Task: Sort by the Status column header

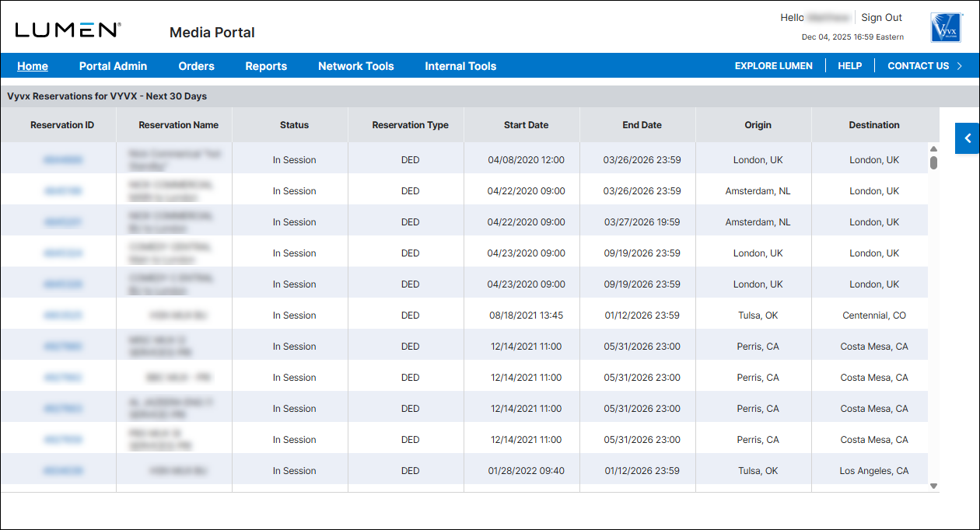Action: pyautogui.click(x=294, y=124)
